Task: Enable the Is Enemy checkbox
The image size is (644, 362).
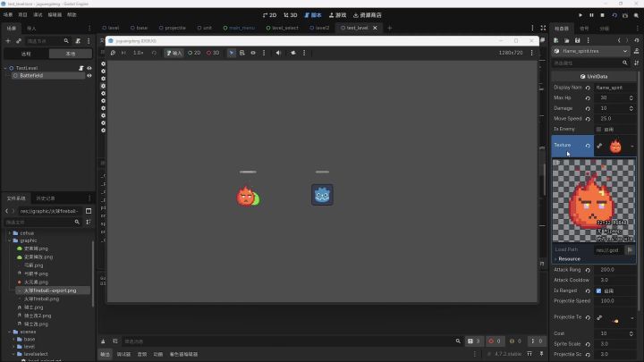Action: pos(598,130)
